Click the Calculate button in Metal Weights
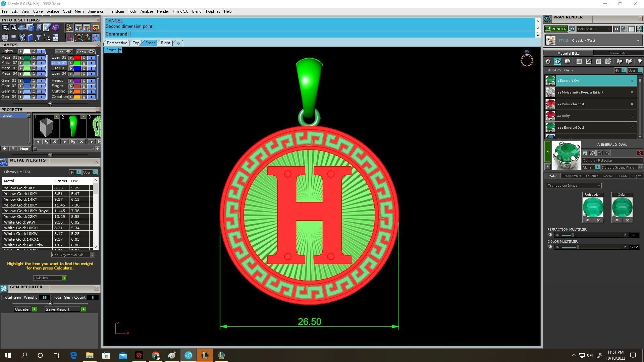The image size is (644, 362). click(x=50, y=278)
